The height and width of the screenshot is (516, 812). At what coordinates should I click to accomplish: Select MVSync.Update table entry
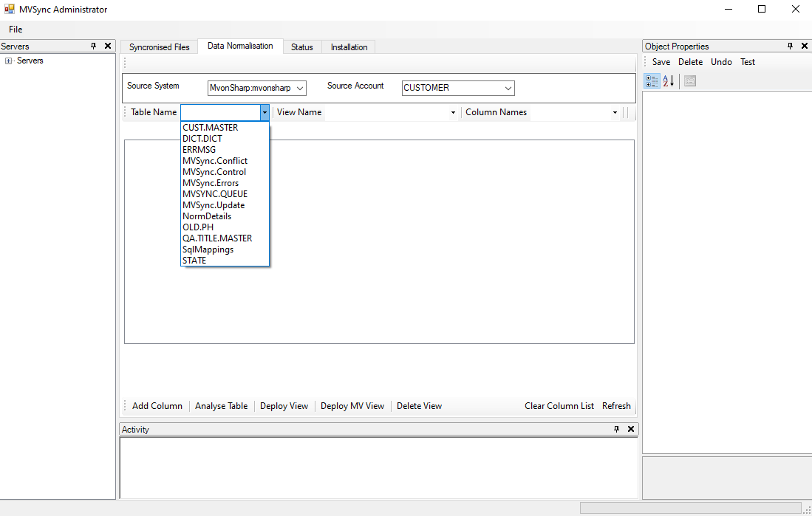[225, 205]
